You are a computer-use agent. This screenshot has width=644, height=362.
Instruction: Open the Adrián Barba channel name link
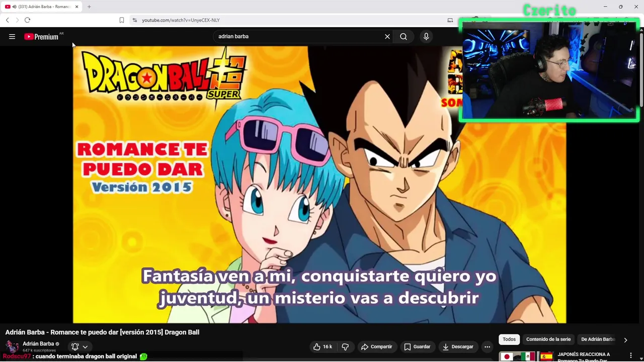click(x=38, y=344)
